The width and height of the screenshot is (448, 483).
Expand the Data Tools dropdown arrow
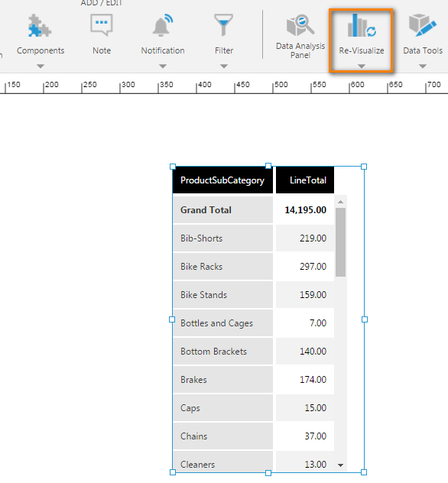point(423,66)
